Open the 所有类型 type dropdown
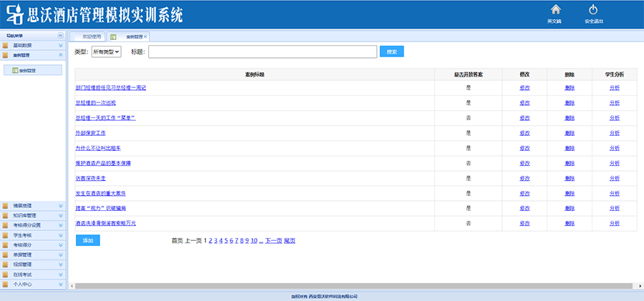 point(107,51)
